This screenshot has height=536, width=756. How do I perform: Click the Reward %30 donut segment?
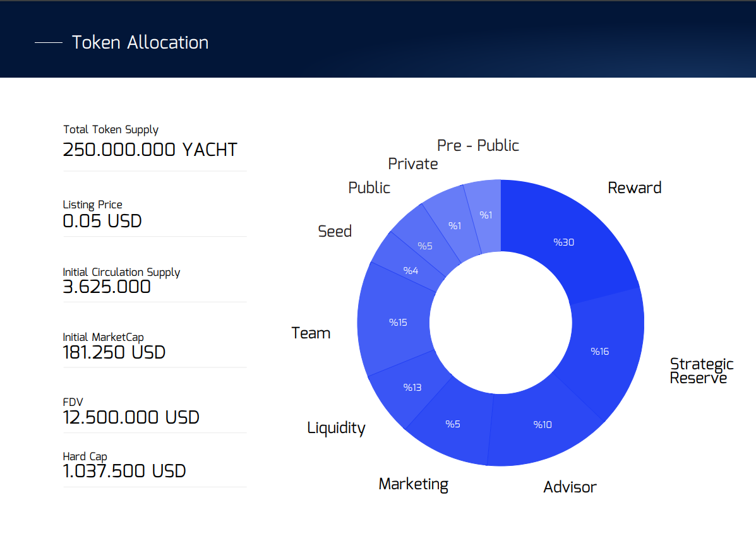point(564,242)
